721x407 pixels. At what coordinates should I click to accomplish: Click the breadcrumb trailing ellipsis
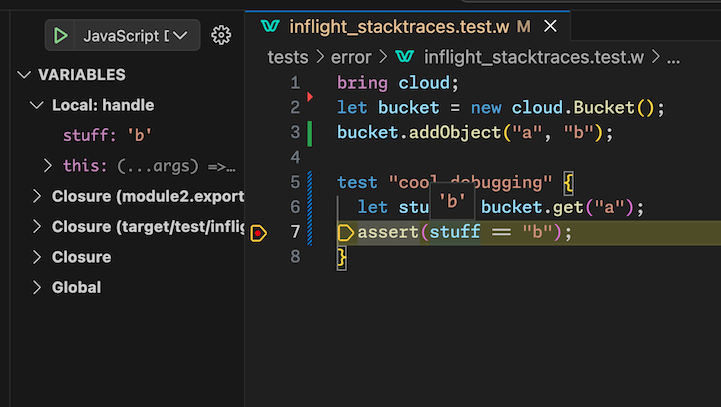tap(673, 57)
